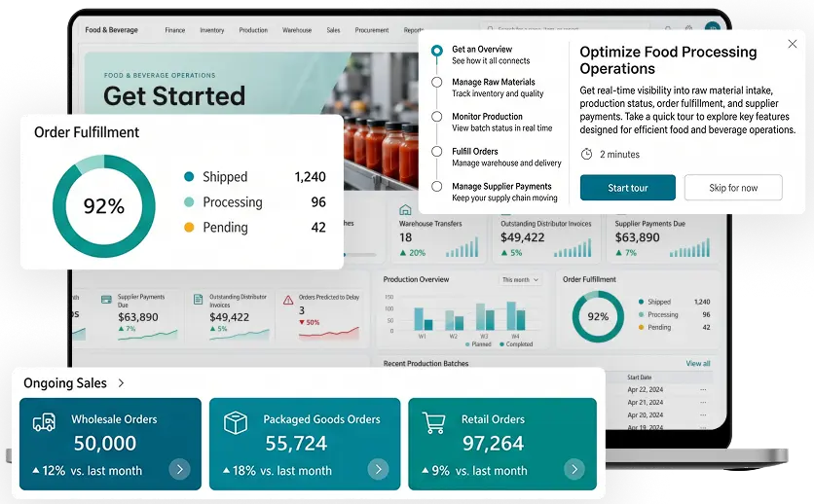Click the small 92% donut chart on dashboard

point(598,316)
